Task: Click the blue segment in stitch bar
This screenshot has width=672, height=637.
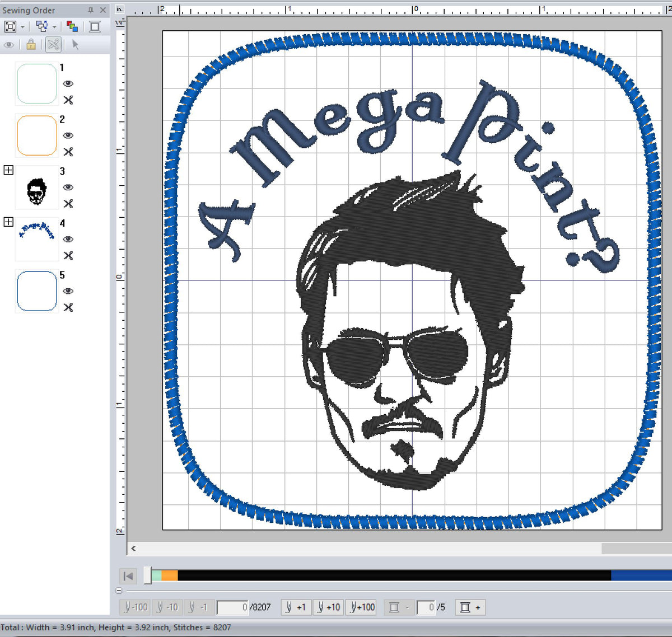Action: click(x=641, y=575)
